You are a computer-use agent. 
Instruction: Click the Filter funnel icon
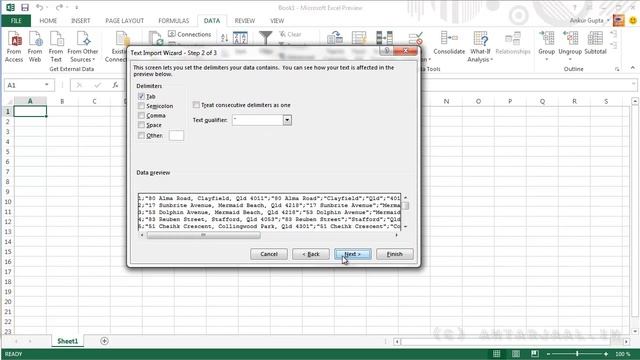pos(266,38)
